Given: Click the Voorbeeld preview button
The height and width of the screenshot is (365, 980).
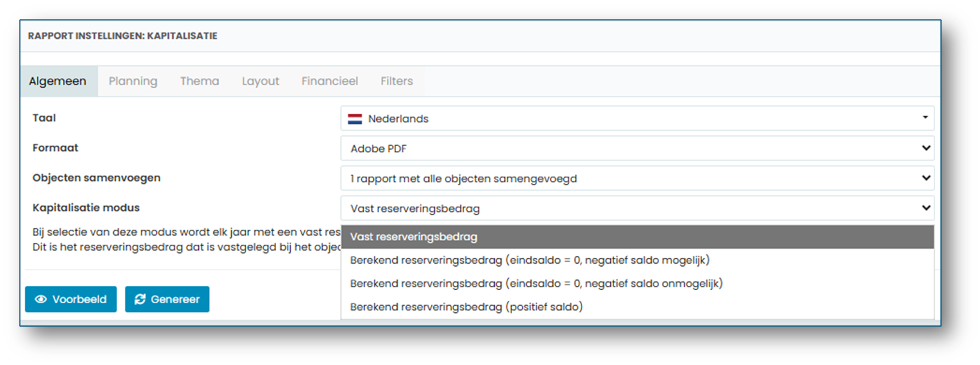Looking at the screenshot, I should (71, 299).
